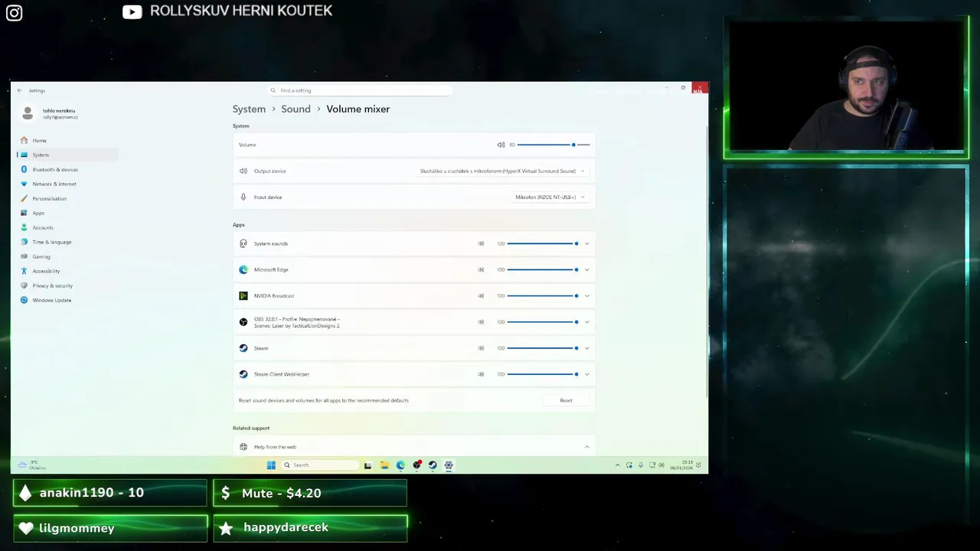The height and width of the screenshot is (551, 980).
Task: Click the taskbar Search box
Action: [x=320, y=465]
